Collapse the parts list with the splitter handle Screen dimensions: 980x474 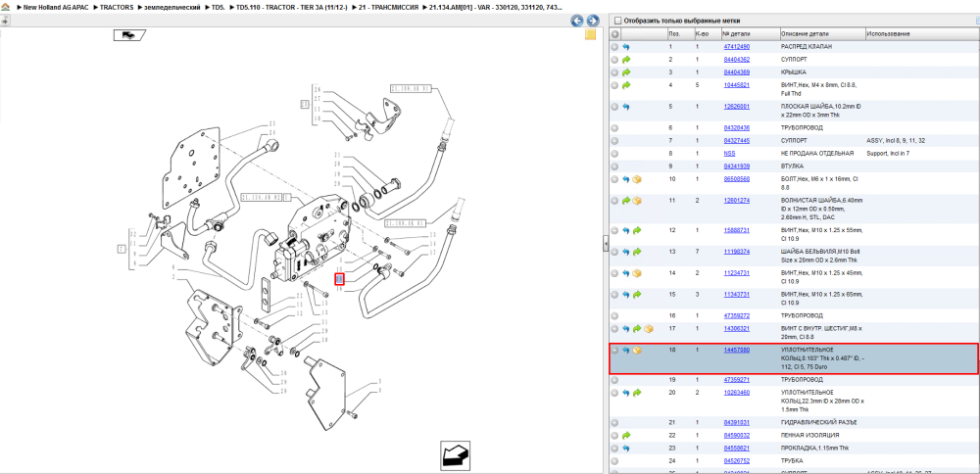tap(606, 244)
